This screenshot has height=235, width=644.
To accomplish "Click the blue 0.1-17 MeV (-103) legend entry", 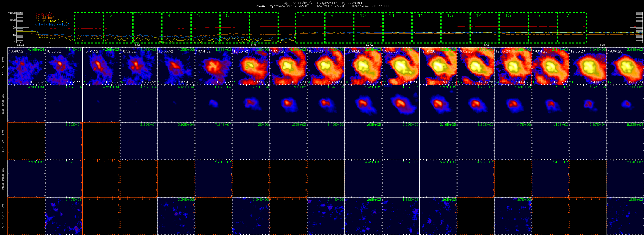I will click(x=52, y=24).
